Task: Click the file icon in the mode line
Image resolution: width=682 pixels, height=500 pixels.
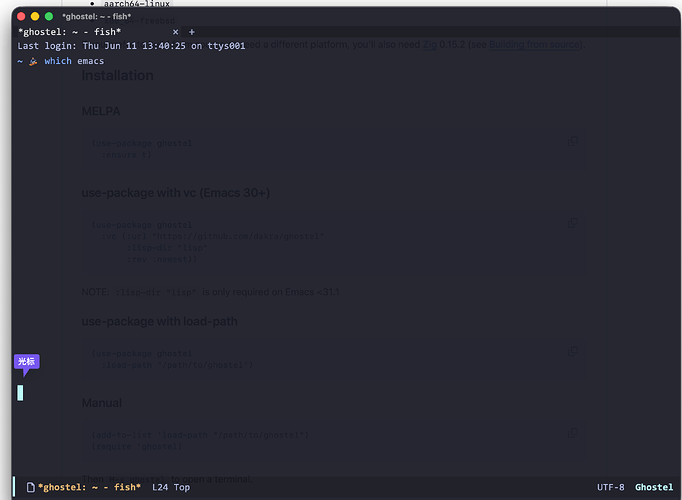Action: click(30, 487)
